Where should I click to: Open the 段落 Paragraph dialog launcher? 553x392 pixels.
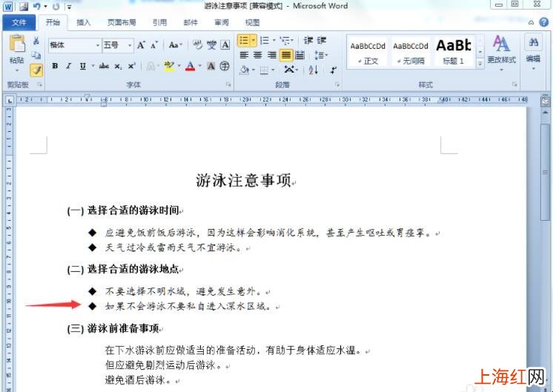pyautogui.click(x=337, y=84)
